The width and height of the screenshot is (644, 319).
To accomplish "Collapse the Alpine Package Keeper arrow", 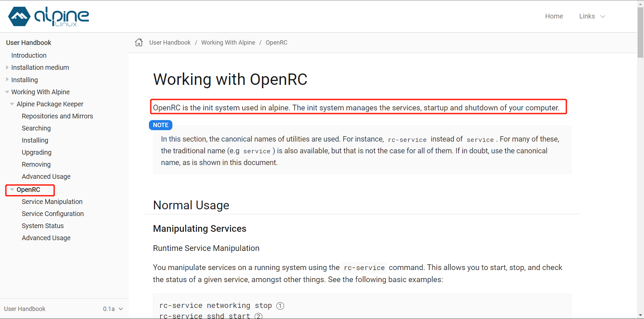I will (x=12, y=104).
